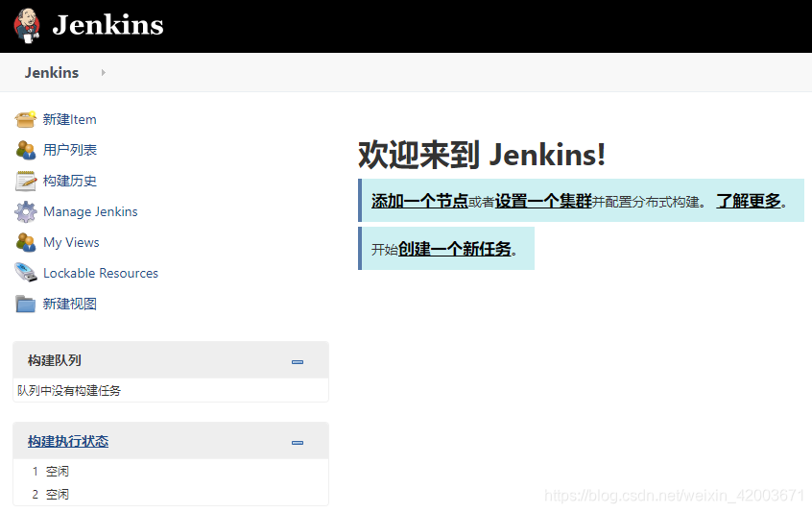Screen dimensions: 812x513
Task: Open the 了解更多 link
Action: [749, 201]
